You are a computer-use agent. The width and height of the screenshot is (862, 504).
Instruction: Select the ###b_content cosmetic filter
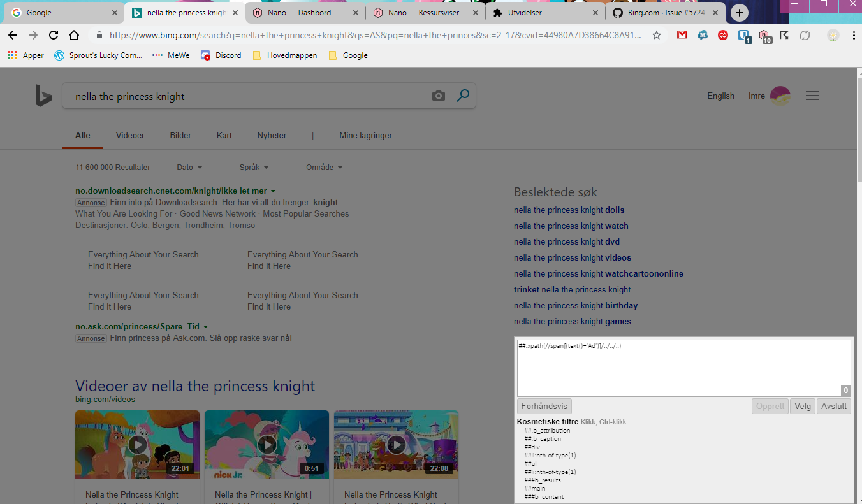pyautogui.click(x=544, y=497)
